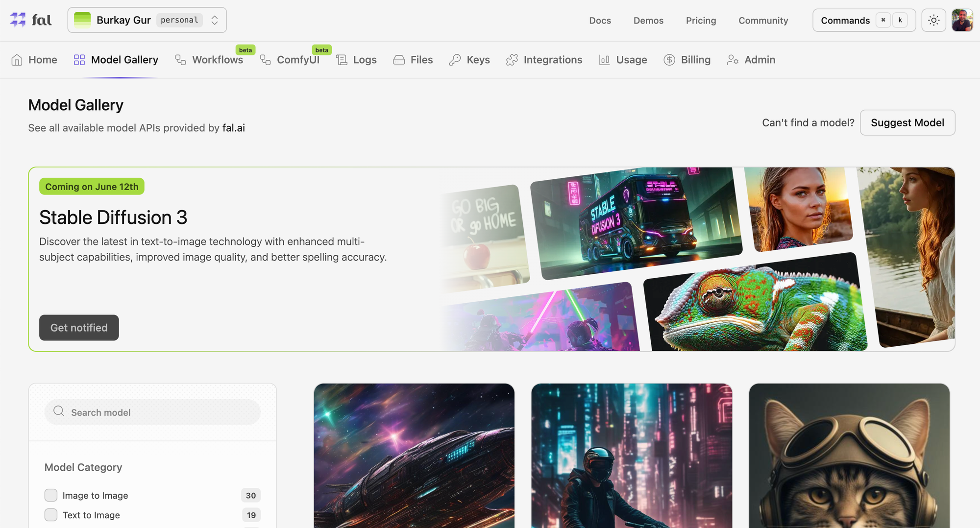Click the Logs scroll icon
The image size is (980, 528).
(x=342, y=60)
